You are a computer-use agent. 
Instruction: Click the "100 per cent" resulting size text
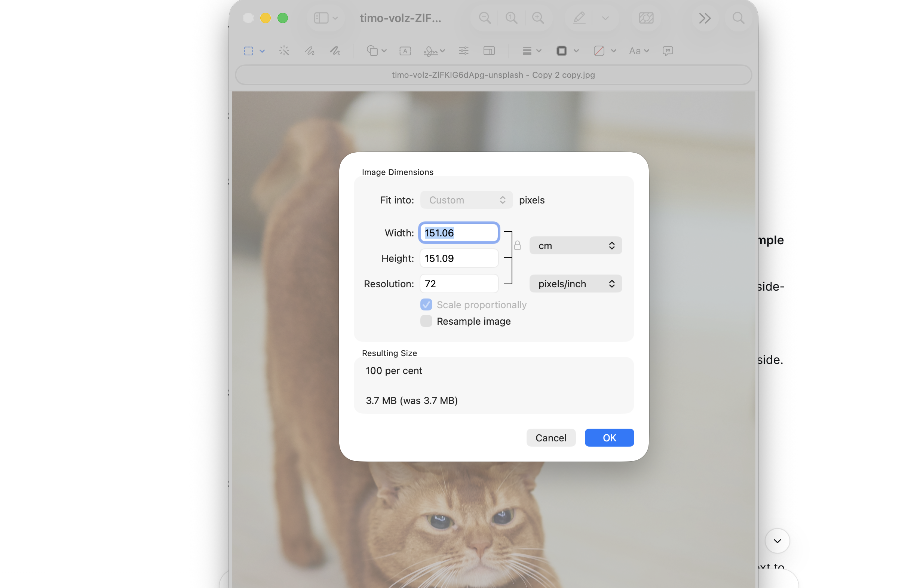[394, 371]
